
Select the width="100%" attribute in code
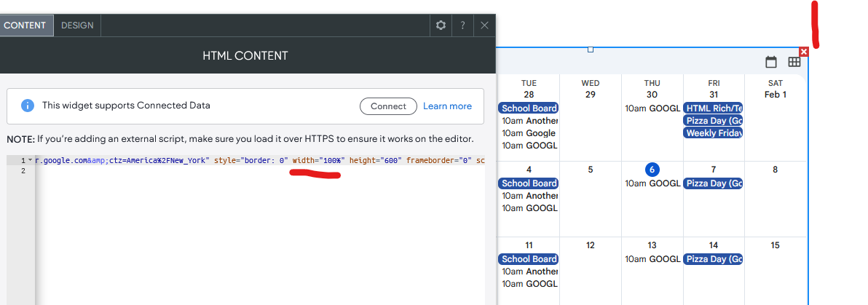[319, 161]
